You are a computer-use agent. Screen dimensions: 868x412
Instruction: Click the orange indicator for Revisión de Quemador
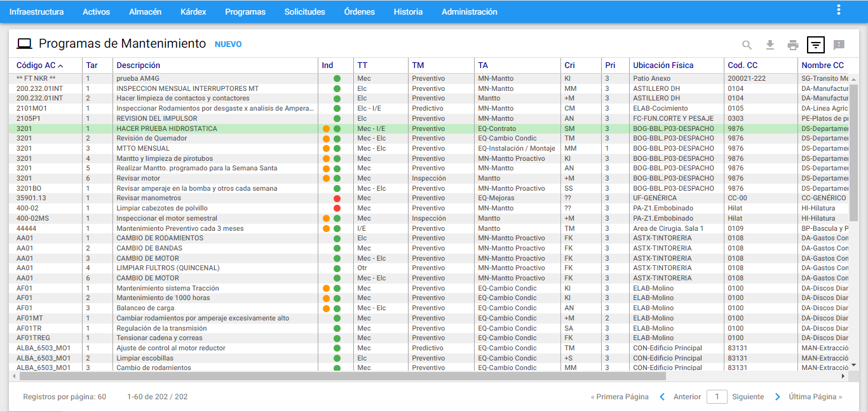point(326,139)
